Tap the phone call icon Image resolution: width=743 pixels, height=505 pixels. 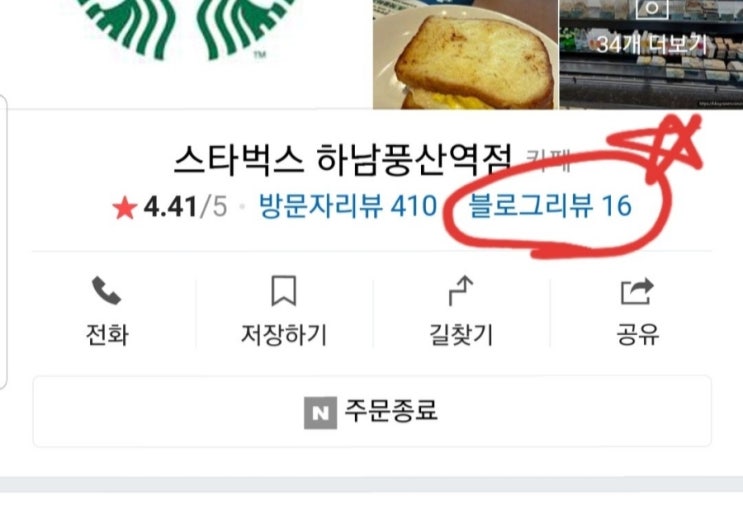coord(106,290)
